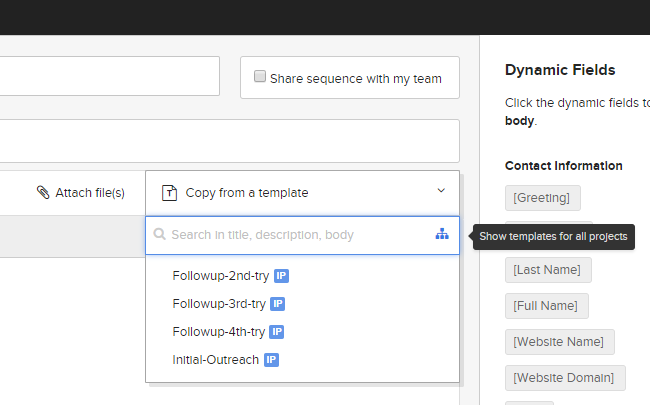Insert the [Website Name] dynamic field
Image resolution: width=650 pixels, height=405 pixels.
[x=559, y=342]
